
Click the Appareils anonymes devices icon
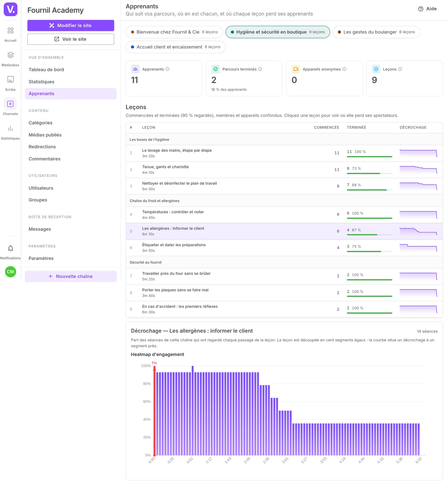point(296,69)
